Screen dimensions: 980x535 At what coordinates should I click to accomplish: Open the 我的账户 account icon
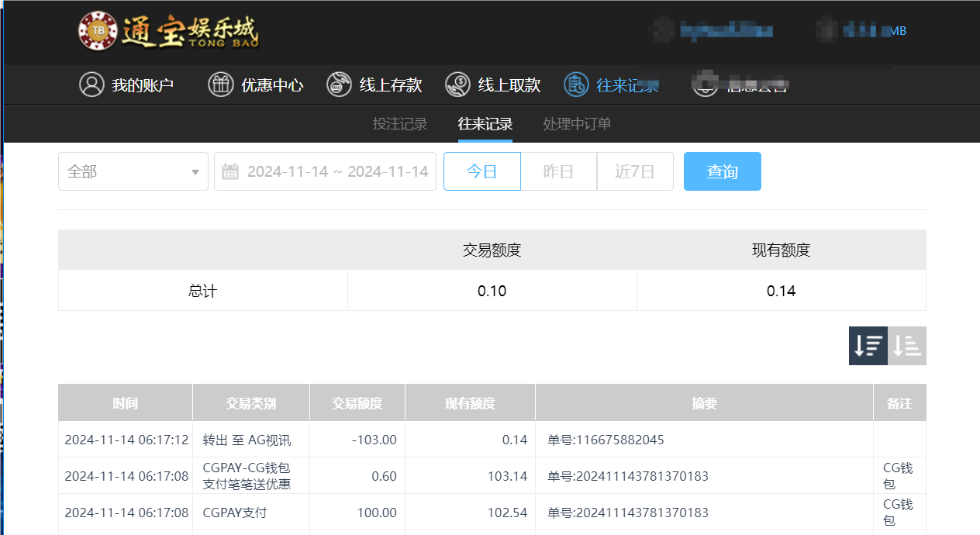(x=91, y=85)
